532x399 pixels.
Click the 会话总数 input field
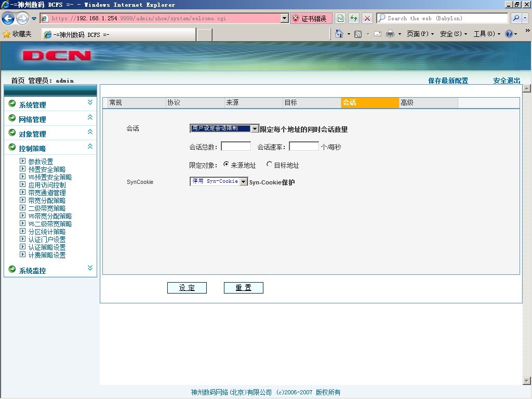click(236, 146)
